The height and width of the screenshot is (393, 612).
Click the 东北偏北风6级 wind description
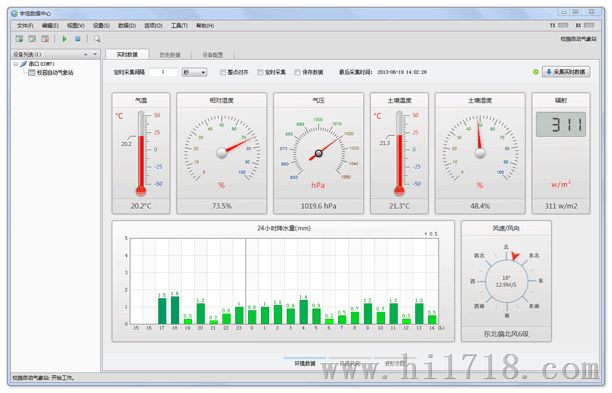click(506, 334)
